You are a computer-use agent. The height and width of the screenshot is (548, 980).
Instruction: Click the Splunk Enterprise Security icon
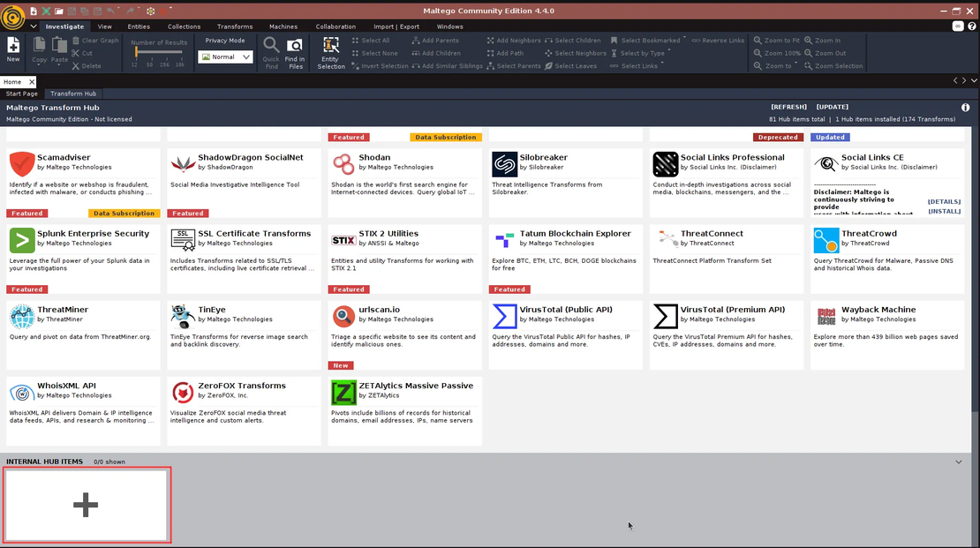coord(22,240)
